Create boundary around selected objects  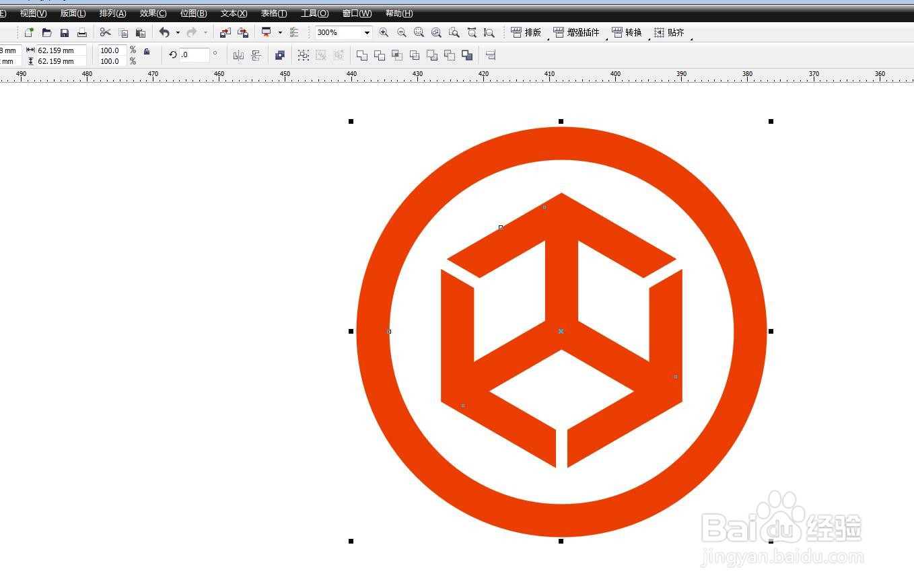pyautogui.click(x=467, y=55)
